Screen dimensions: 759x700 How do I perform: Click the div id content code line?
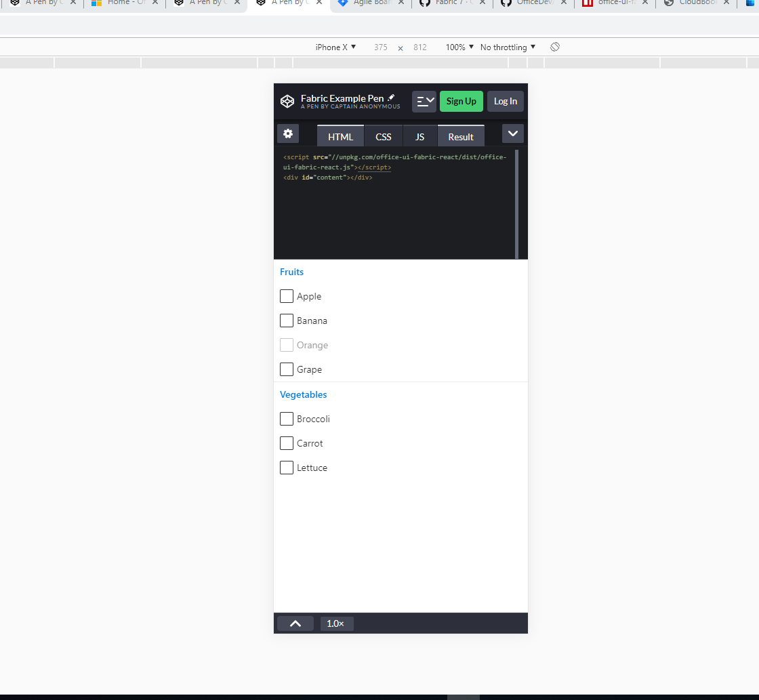click(328, 178)
